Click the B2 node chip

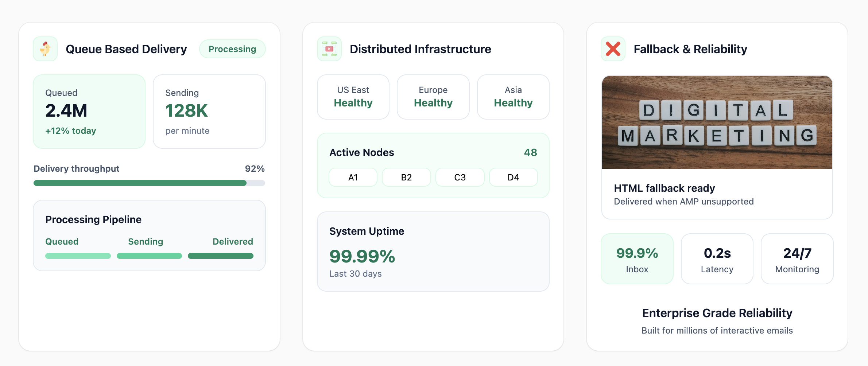(x=406, y=177)
